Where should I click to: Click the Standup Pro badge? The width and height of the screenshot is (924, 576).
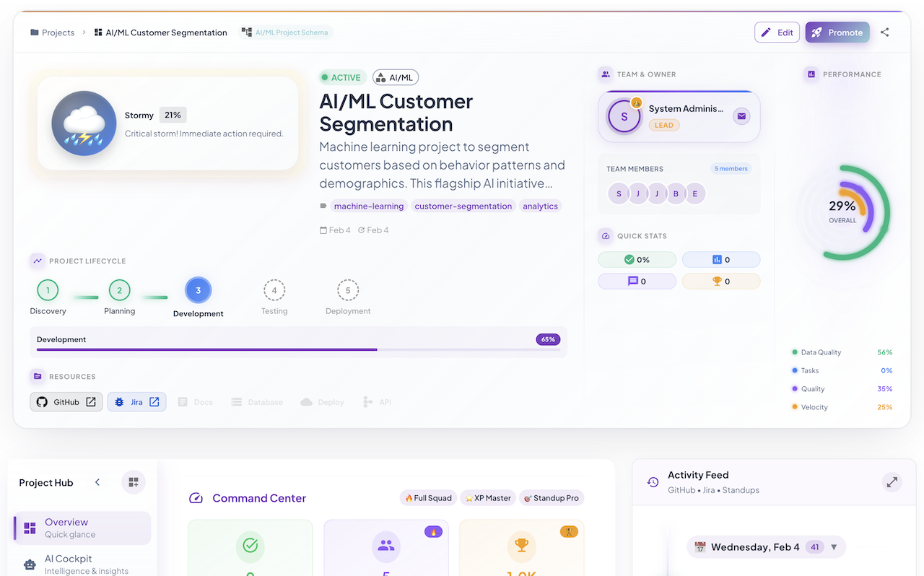pyautogui.click(x=552, y=498)
